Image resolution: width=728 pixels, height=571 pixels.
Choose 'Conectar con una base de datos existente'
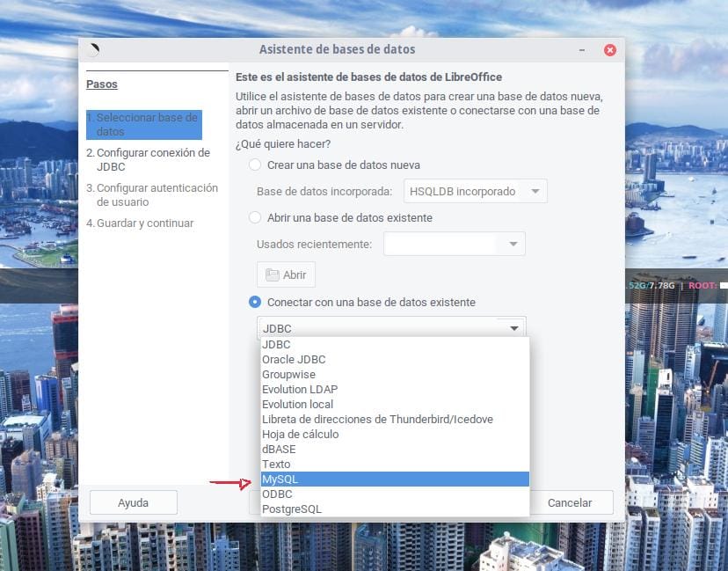(255, 301)
